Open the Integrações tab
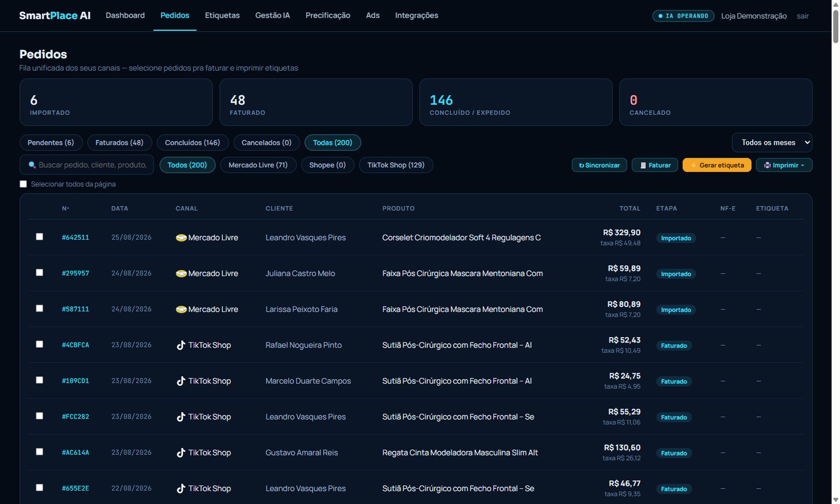This screenshot has width=840, height=504. point(416,15)
